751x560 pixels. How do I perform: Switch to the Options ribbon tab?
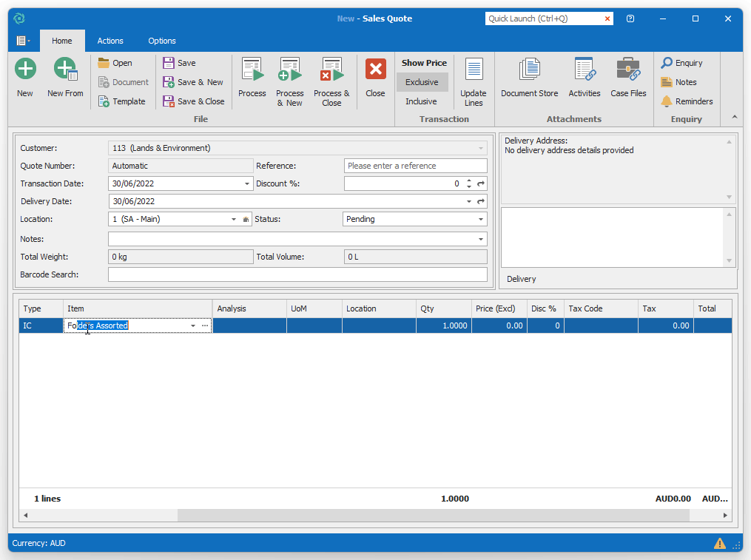[x=162, y=41]
